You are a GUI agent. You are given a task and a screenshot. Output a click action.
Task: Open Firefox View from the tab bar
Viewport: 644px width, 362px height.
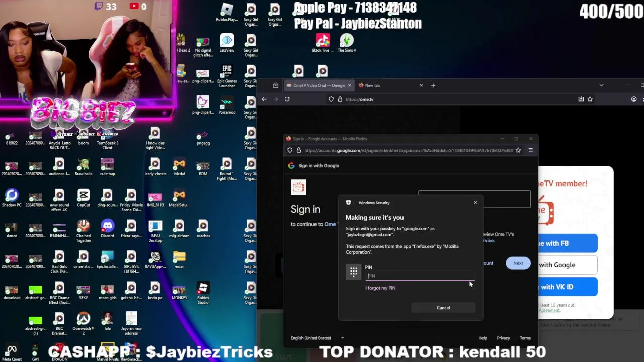click(275, 85)
